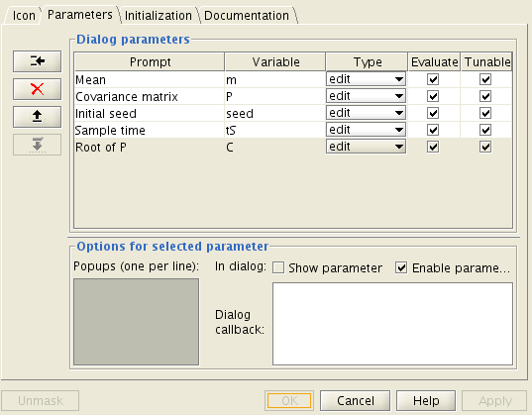This screenshot has width=532, height=415.
Task: Click the variable cell 'P'
Action: click(275, 96)
